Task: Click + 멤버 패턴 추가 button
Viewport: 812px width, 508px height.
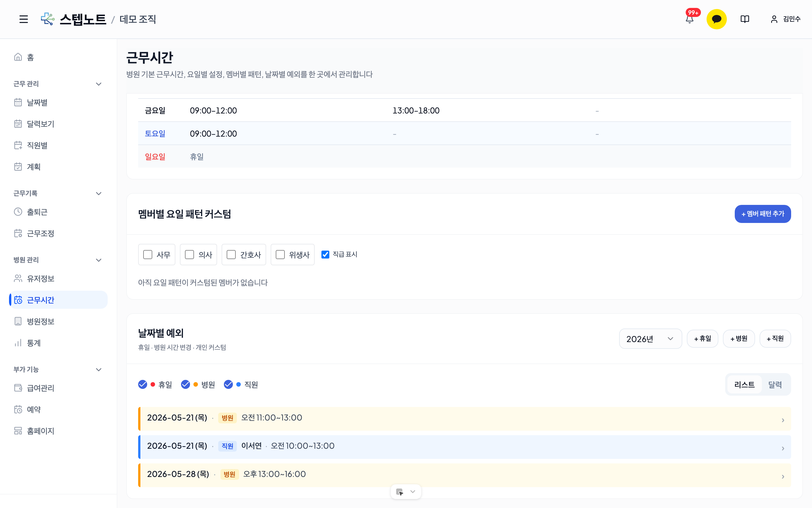Action: pos(762,214)
